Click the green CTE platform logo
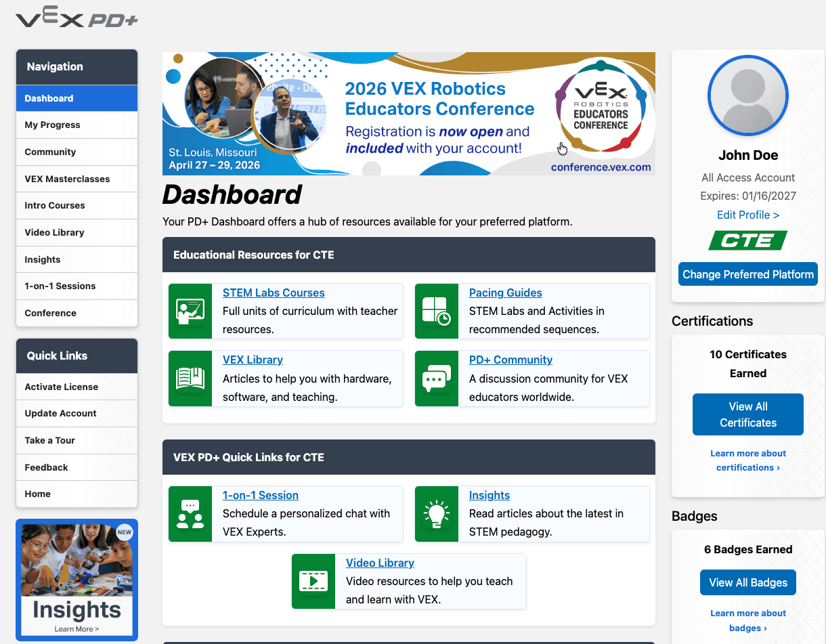The image size is (826, 644). tap(748, 240)
